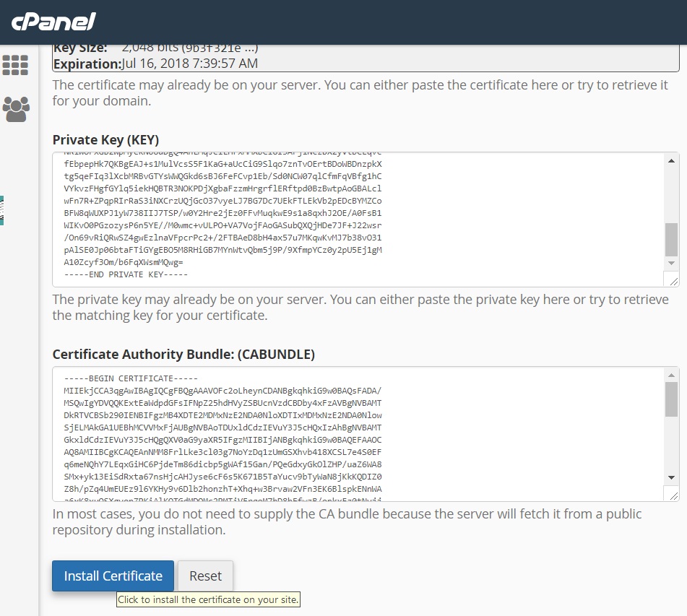
Task: Open the user manager people icon
Action: pyautogui.click(x=16, y=109)
